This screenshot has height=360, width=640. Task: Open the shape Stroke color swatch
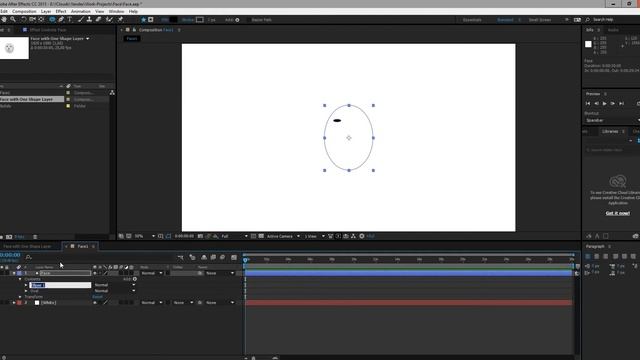pyautogui.click(x=200, y=20)
